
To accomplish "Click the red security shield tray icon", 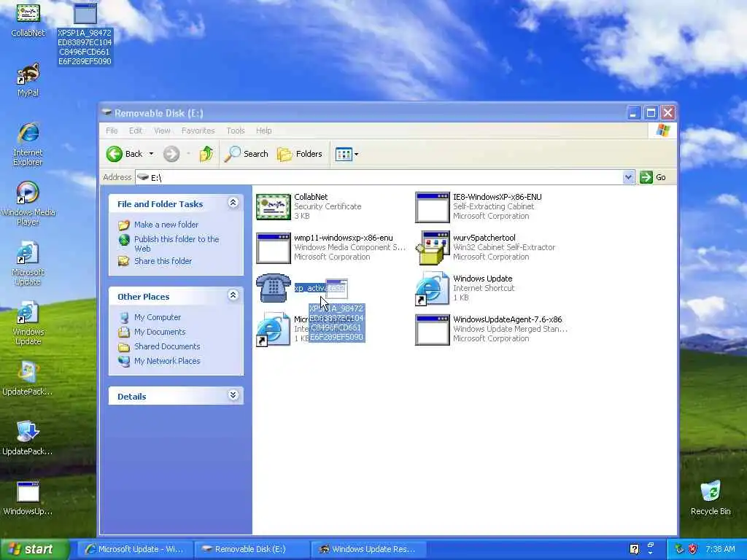I will pyautogui.click(x=693, y=549).
